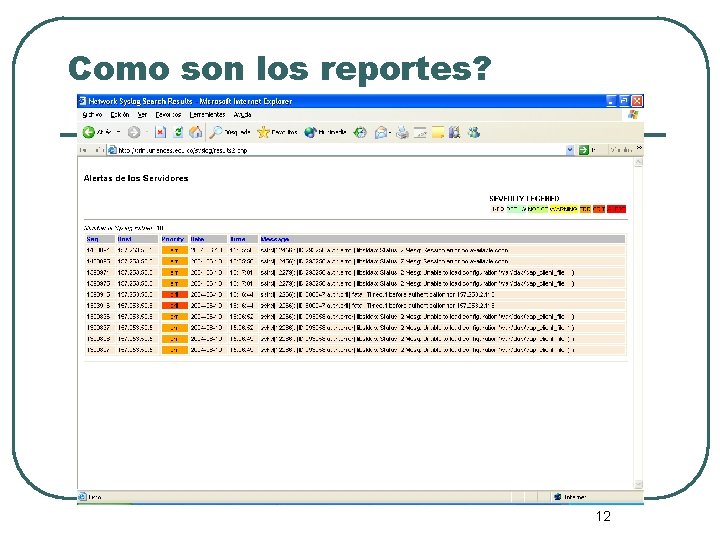
Task: Open the Favorites star toolbar button
Action: coord(277,132)
